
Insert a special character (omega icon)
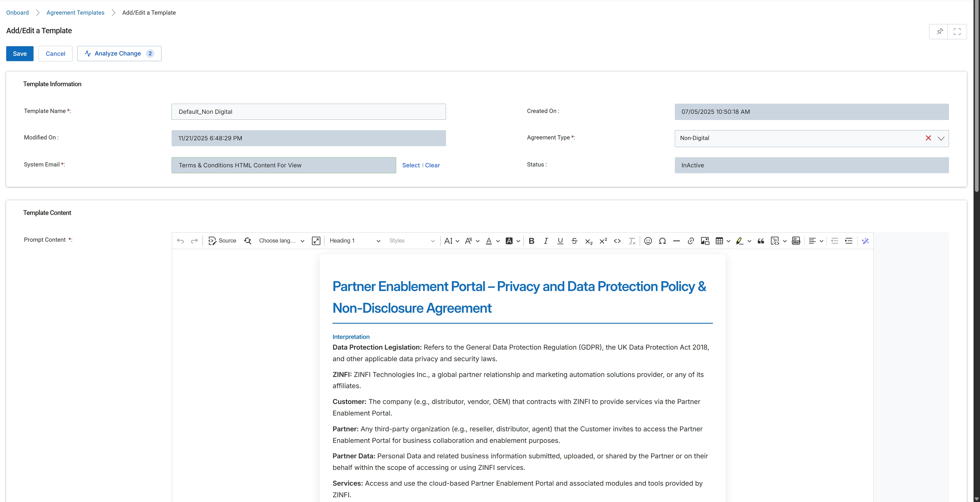[x=662, y=241]
